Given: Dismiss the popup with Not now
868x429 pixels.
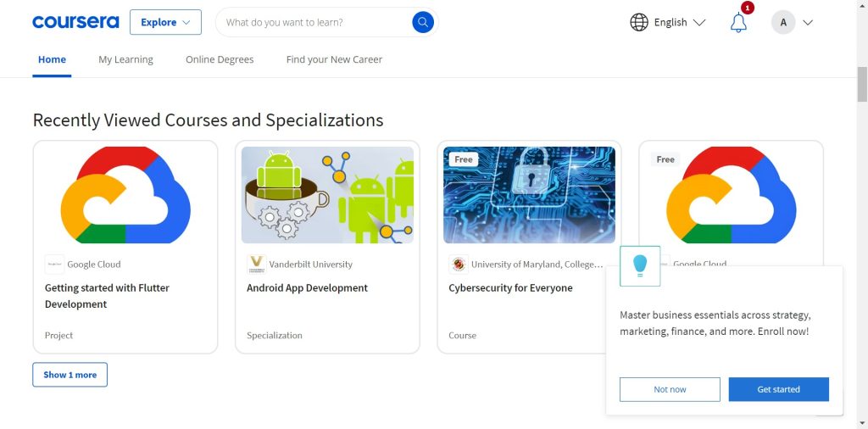Looking at the screenshot, I should [x=670, y=389].
